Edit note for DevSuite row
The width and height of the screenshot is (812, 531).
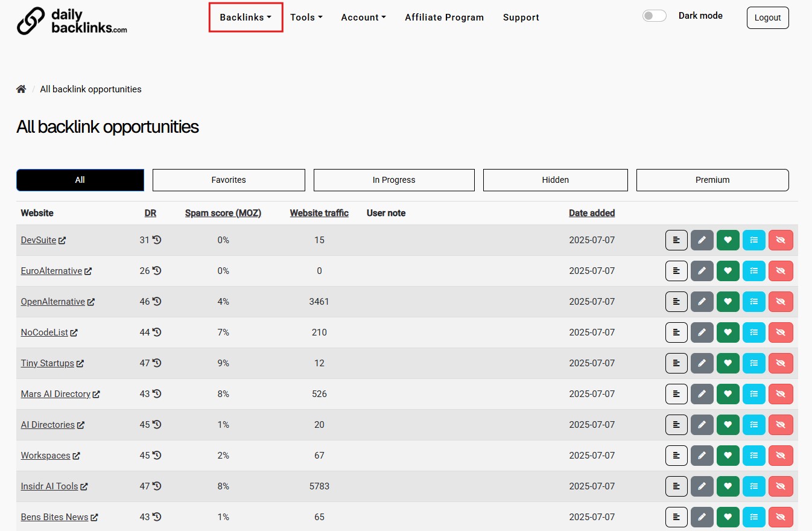pyautogui.click(x=702, y=240)
